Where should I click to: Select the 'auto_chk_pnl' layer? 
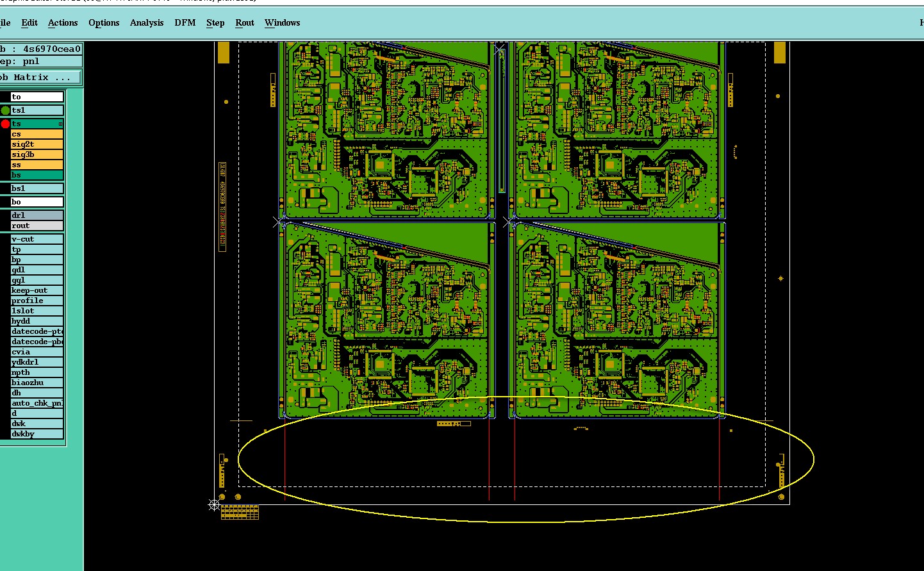(37, 403)
